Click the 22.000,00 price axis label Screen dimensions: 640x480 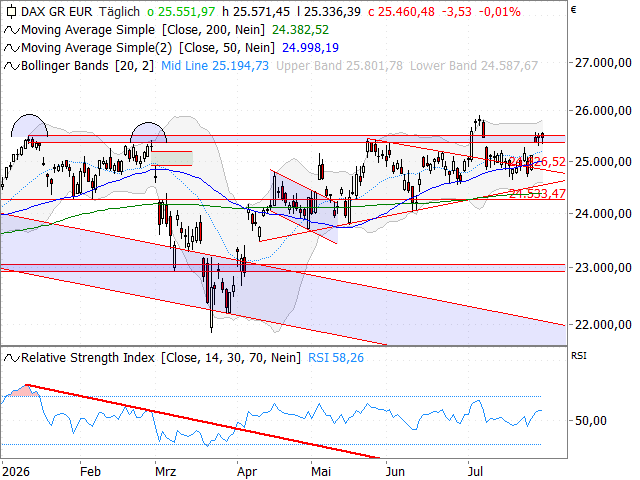click(603, 325)
